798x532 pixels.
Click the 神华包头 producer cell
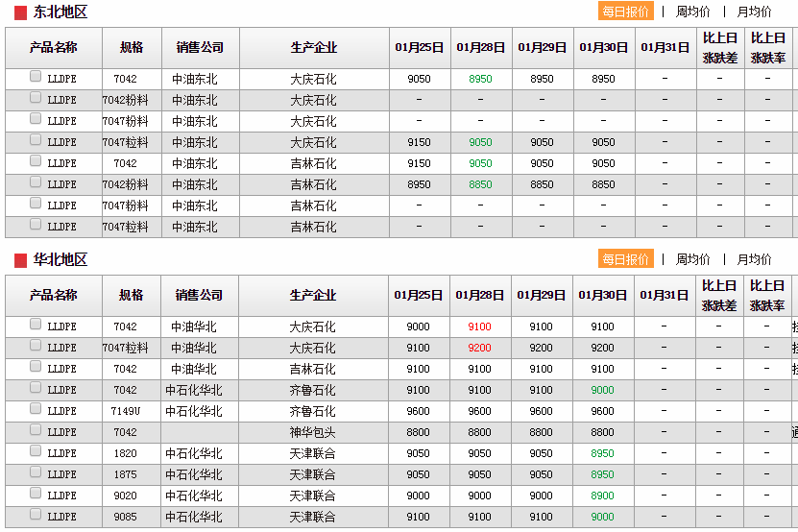[312, 433]
